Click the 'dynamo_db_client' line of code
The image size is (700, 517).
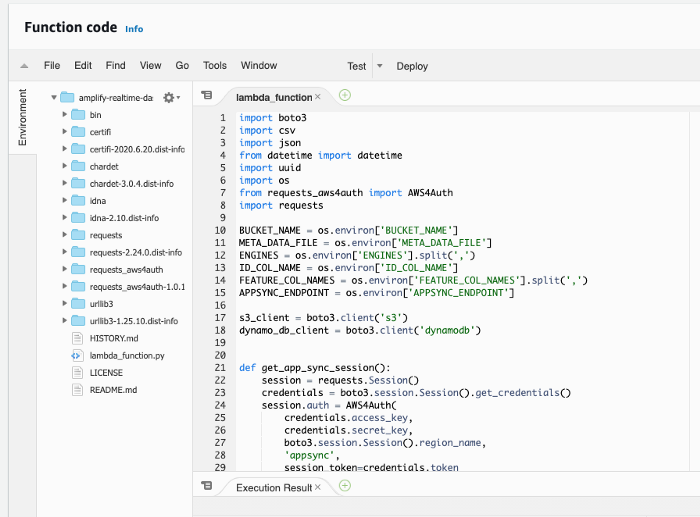(x=360, y=330)
